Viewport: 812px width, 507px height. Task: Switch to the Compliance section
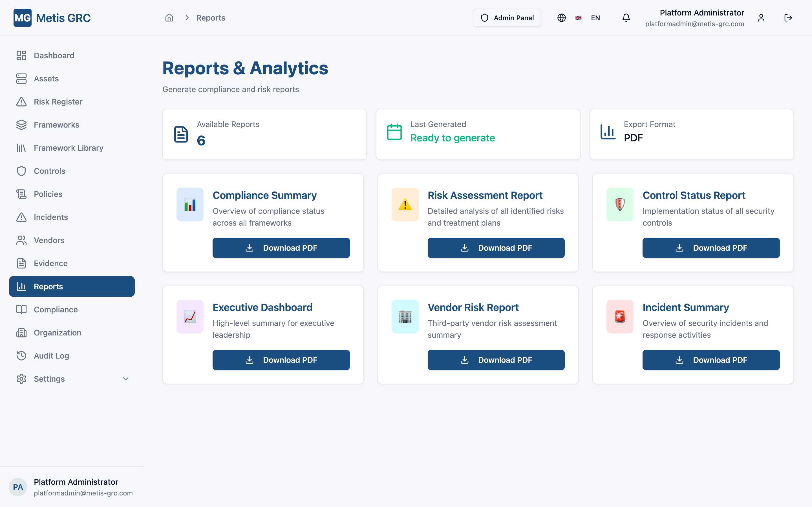tap(56, 310)
